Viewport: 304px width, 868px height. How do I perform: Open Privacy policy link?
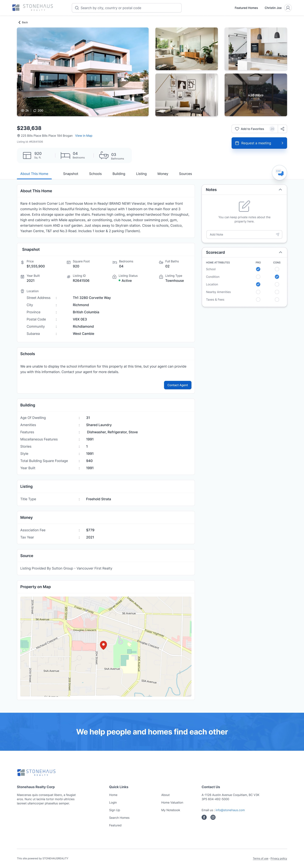point(279,859)
